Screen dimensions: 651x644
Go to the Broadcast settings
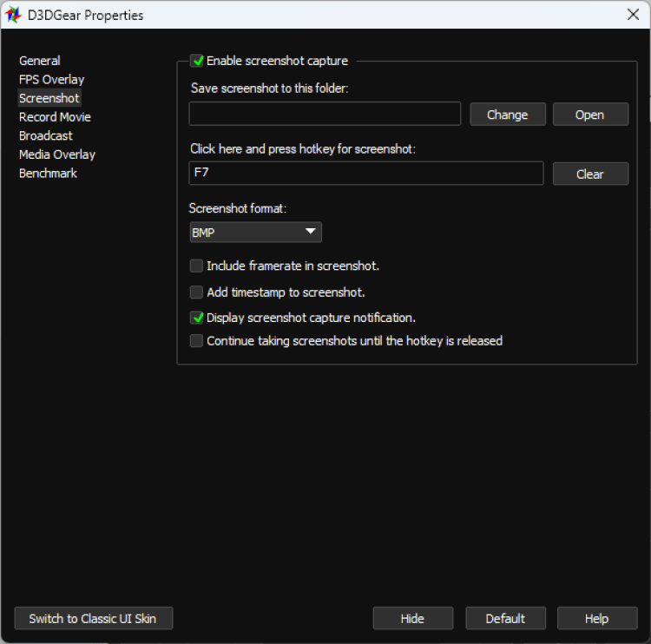pos(46,135)
